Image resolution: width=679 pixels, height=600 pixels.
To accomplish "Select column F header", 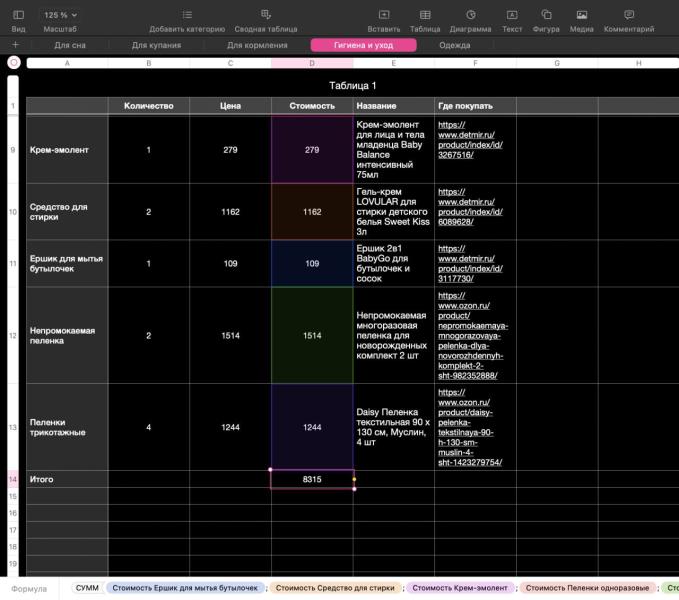I will [x=475, y=63].
